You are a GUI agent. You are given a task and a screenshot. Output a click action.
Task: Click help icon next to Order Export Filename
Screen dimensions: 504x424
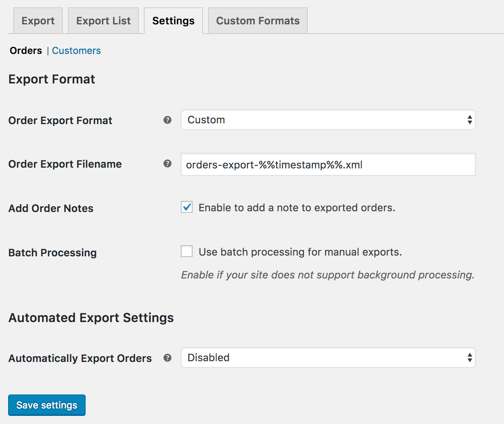point(168,164)
